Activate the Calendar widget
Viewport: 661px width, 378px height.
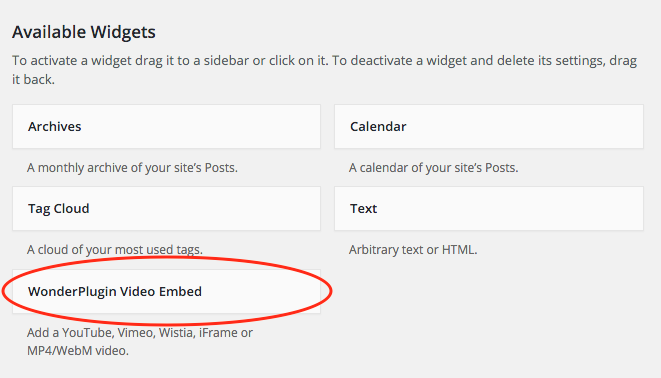point(489,126)
